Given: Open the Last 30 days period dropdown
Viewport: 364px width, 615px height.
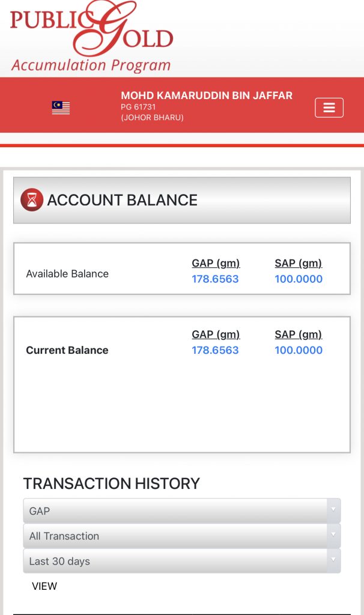Looking at the screenshot, I should [x=181, y=562].
